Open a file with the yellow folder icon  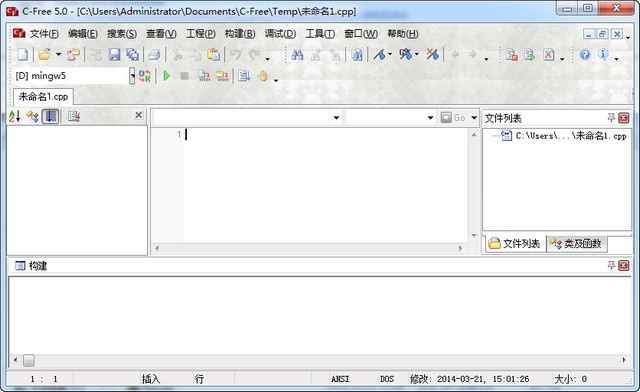(x=44, y=54)
